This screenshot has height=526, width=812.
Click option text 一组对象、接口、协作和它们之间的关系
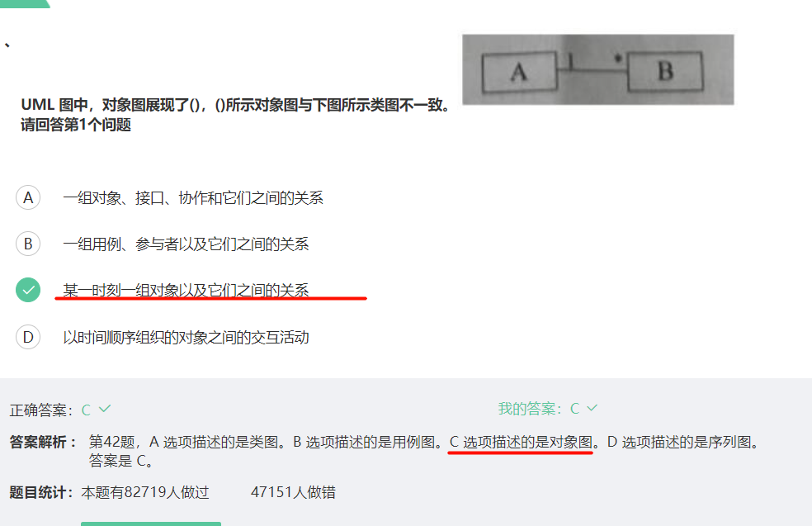pyautogui.click(x=193, y=197)
